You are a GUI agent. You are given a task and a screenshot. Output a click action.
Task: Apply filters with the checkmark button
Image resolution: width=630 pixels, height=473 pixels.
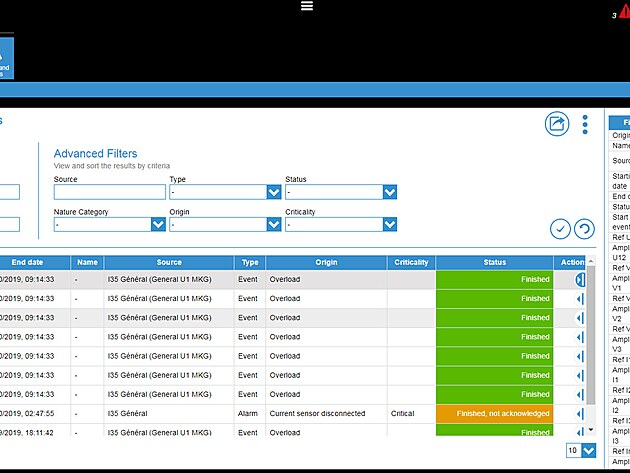tap(560, 229)
